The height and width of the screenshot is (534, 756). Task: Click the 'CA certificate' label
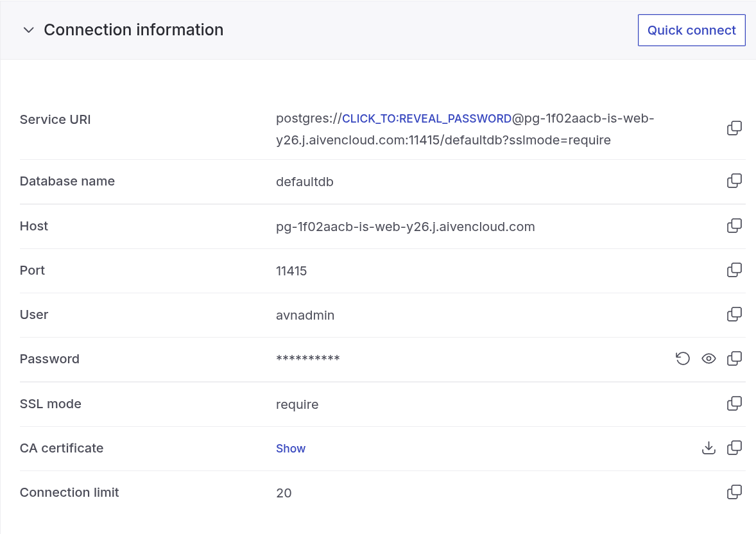tap(61, 448)
